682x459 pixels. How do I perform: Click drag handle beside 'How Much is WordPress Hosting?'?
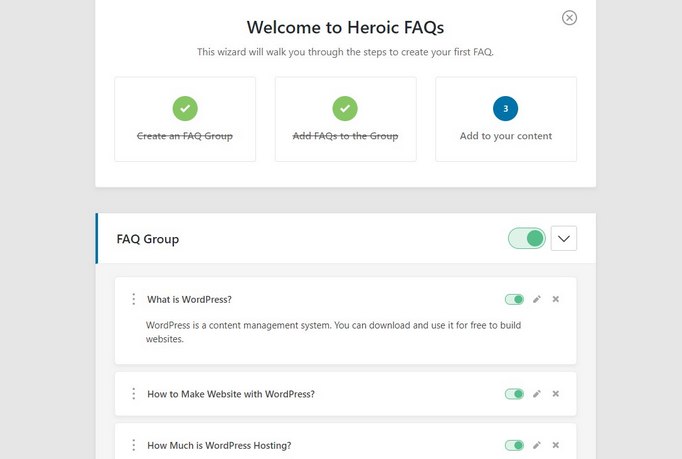pos(134,446)
